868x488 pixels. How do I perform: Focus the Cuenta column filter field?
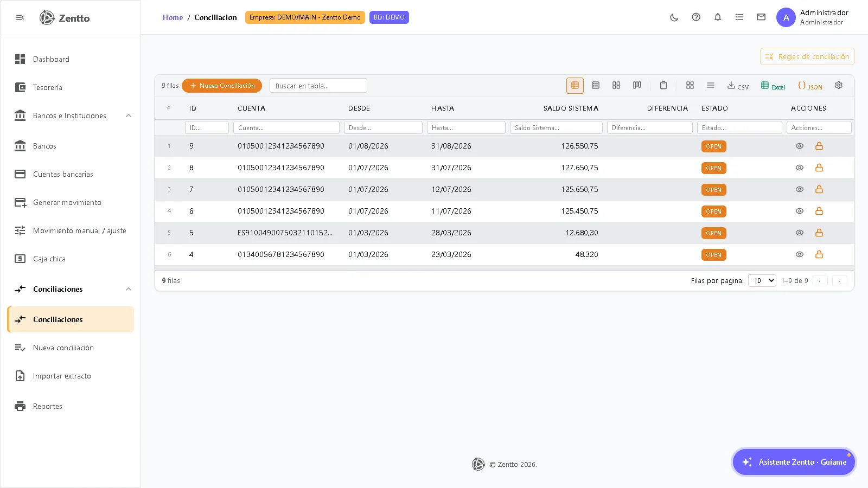pyautogui.click(x=286, y=127)
